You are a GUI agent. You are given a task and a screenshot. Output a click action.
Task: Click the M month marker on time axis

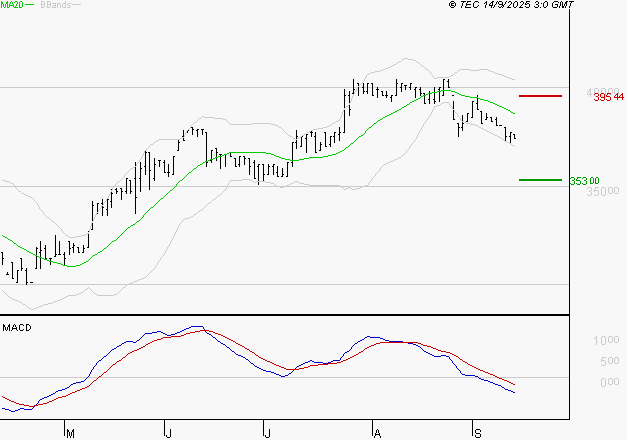(70, 433)
